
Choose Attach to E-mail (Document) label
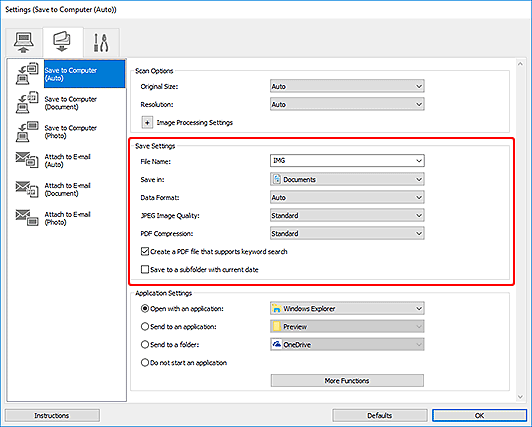click(68, 189)
